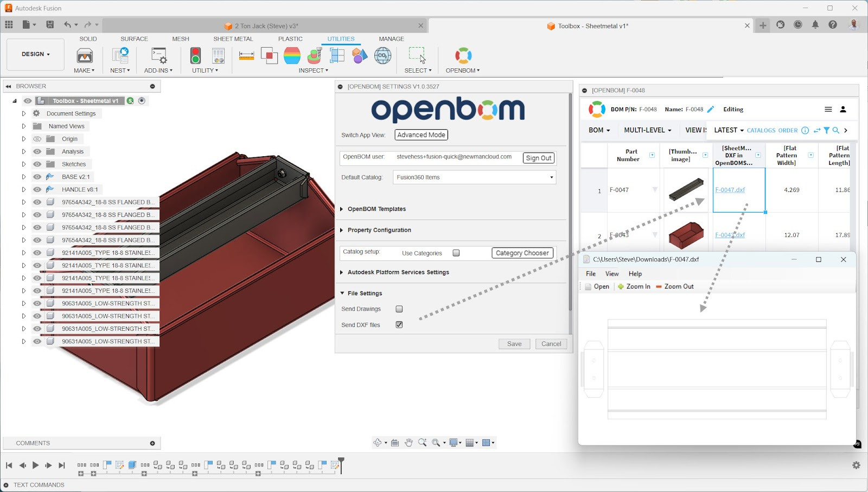Click the Sign Out button
The height and width of the screenshot is (492, 868).
[x=539, y=158]
